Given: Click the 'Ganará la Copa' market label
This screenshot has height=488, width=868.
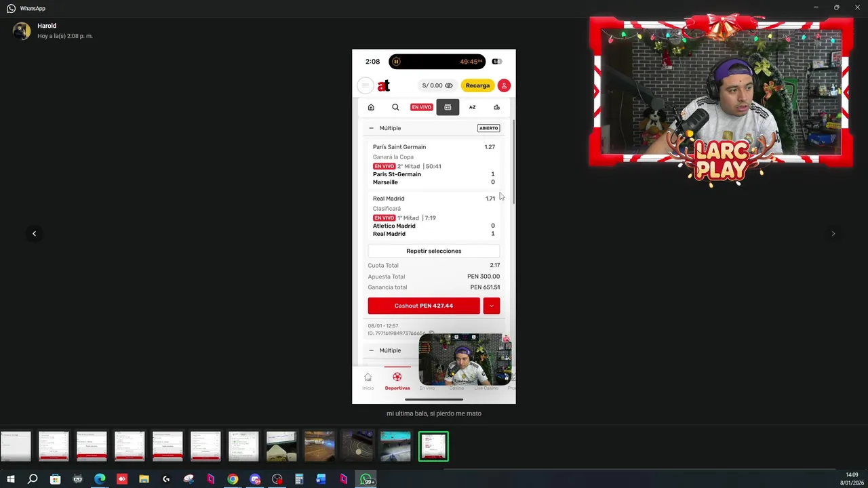Looking at the screenshot, I should point(393,157).
